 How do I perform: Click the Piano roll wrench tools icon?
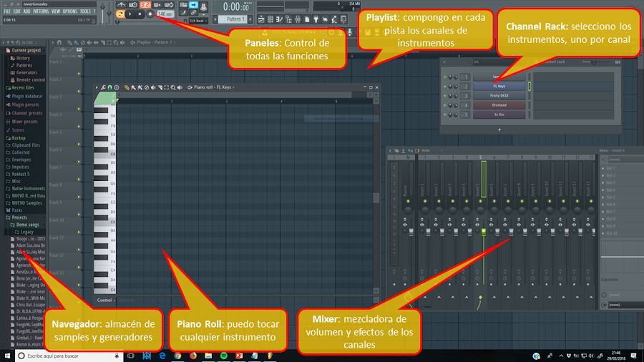pyautogui.click(x=103, y=87)
